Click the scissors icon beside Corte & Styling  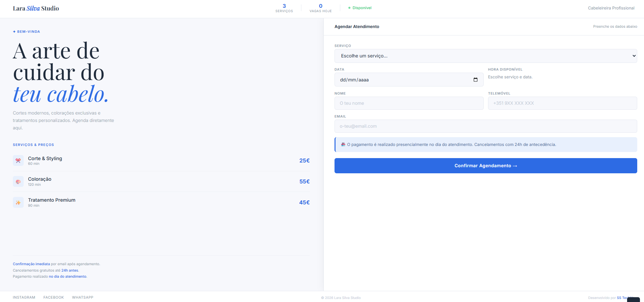pos(18,161)
